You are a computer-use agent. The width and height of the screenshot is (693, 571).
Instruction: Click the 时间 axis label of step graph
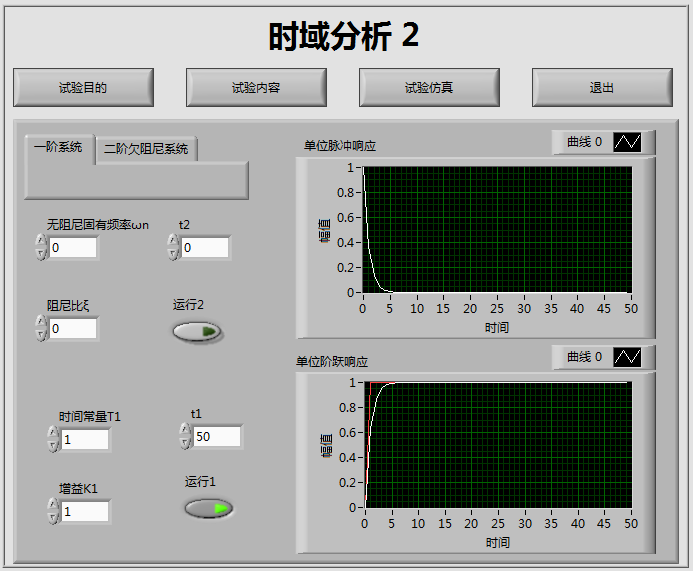(x=498, y=542)
